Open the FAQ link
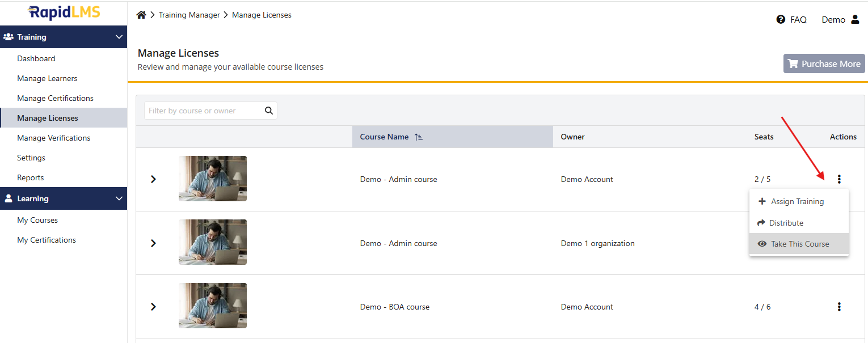The height and width of the screenshot is (343, 868). (x=798, y=20)
